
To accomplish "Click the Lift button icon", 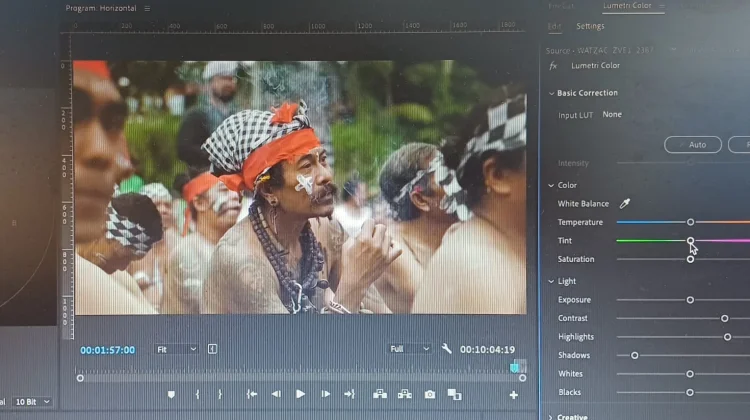I will click(x=380, y=394).
